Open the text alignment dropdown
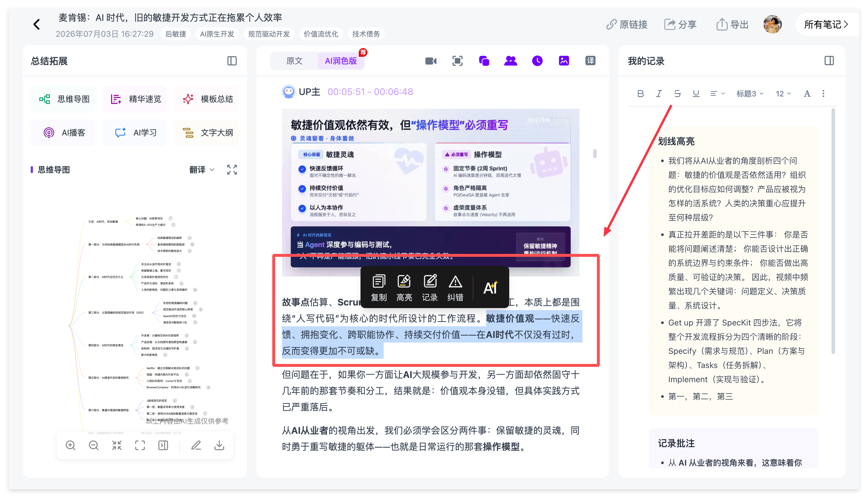Screen dimensions: 868x498 [717, 94]
